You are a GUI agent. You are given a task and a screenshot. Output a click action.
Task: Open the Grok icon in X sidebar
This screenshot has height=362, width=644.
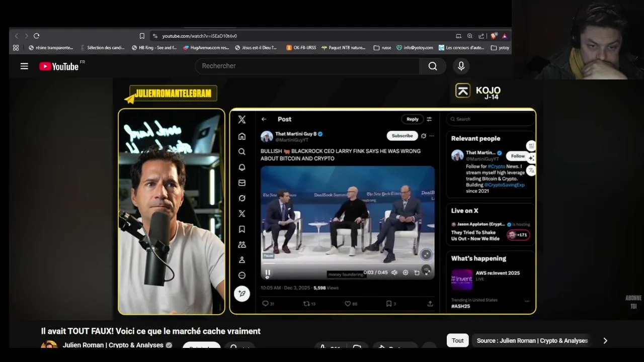[242, 198]
